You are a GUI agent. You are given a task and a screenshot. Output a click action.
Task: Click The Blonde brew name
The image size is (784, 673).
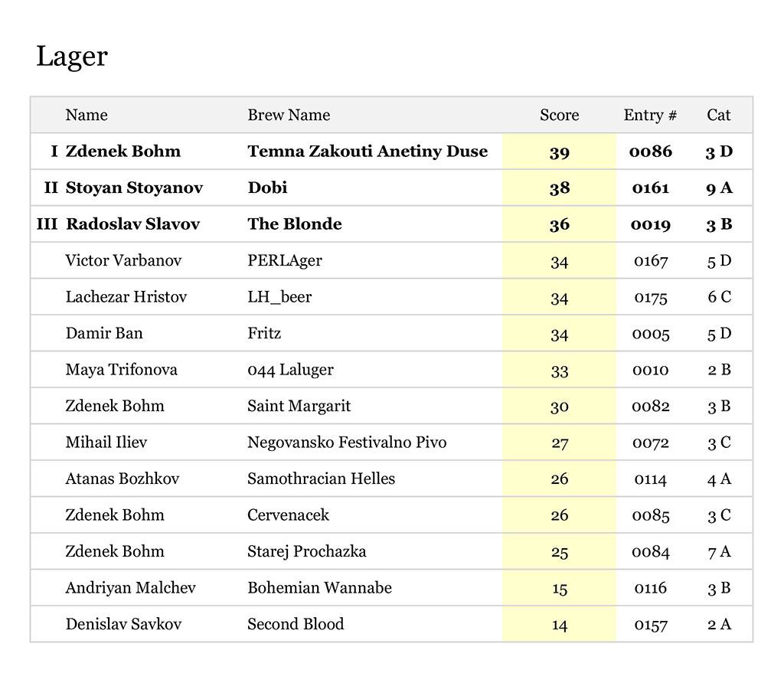tap(295, 224)
